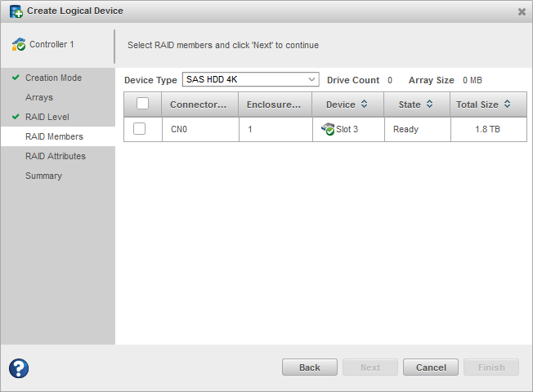This screenshot has height=392, width=533.
Task: Toggle the select-all checkbox in table header
Action: tap(142, 104)
